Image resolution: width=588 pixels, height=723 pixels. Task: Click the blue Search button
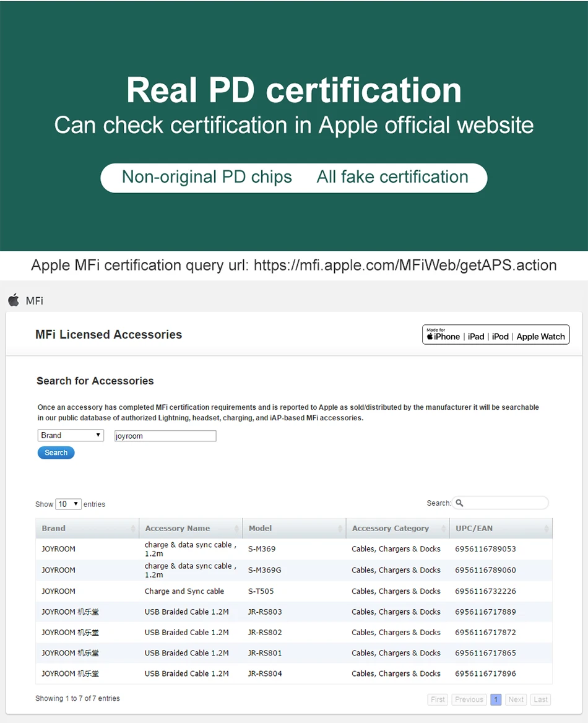point(56,452)
